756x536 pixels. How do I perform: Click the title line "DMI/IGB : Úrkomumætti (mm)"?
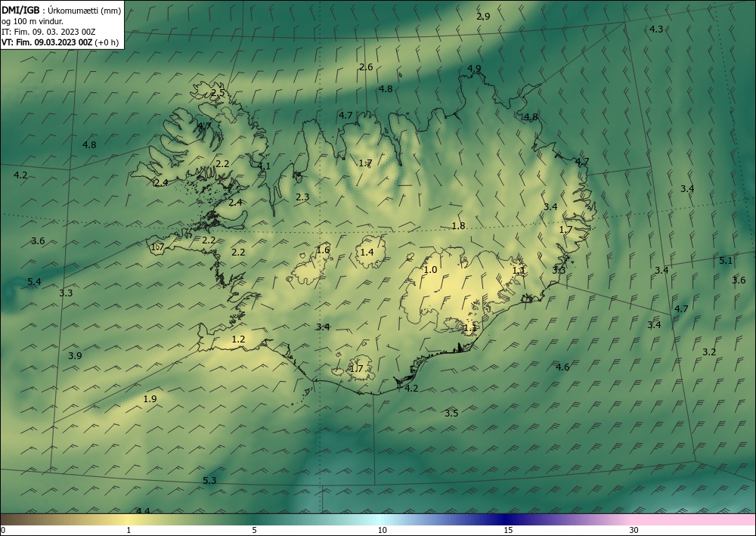click(x=60, y=10)
